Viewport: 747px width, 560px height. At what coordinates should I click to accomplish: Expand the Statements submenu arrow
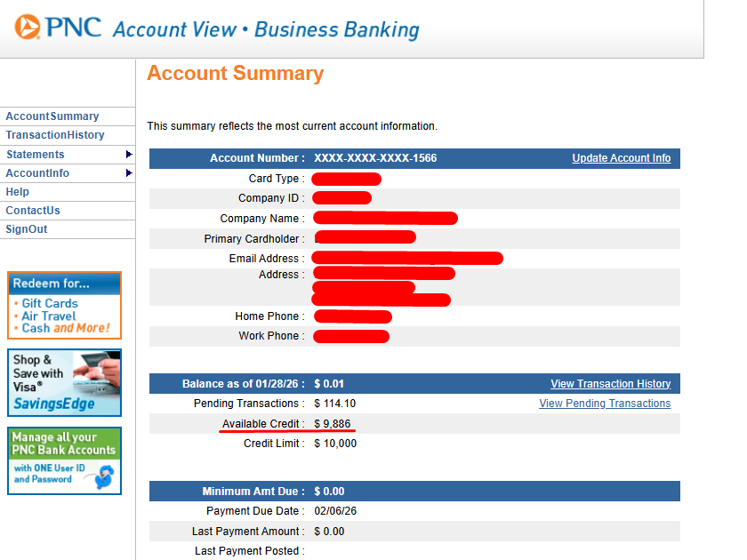129,155
